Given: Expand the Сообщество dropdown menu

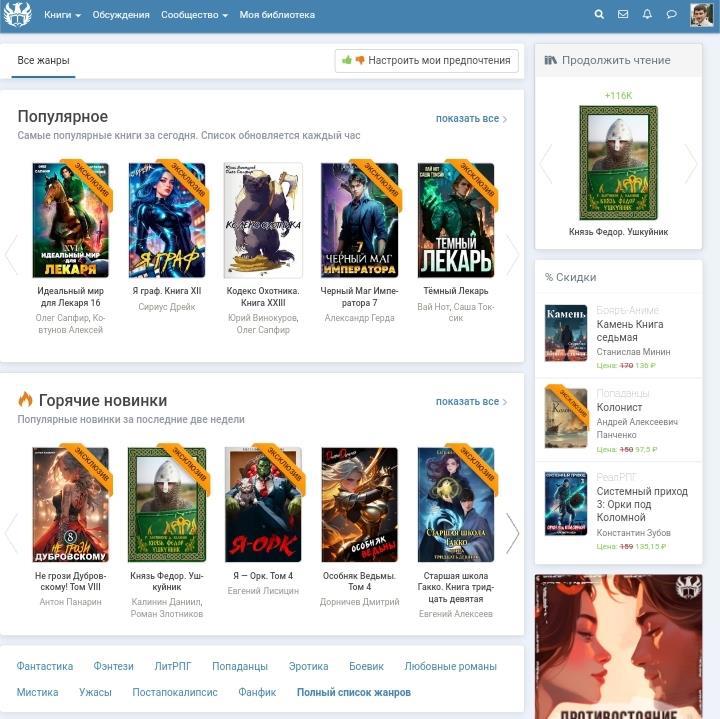Looking at the screenshot, I should (x=194, y=15).
